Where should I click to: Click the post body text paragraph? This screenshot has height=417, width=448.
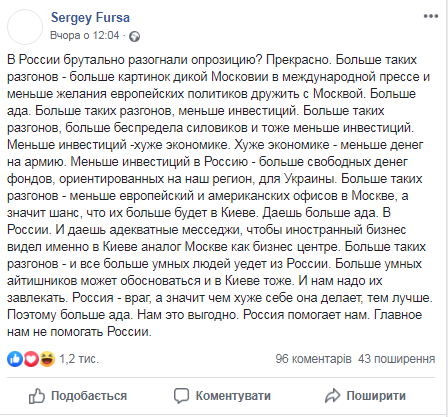pyautogui.click(x=220, y=196)
